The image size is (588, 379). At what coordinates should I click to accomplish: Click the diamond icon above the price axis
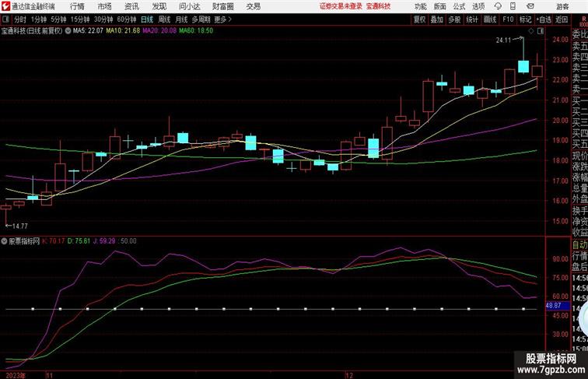coord(531,31)
